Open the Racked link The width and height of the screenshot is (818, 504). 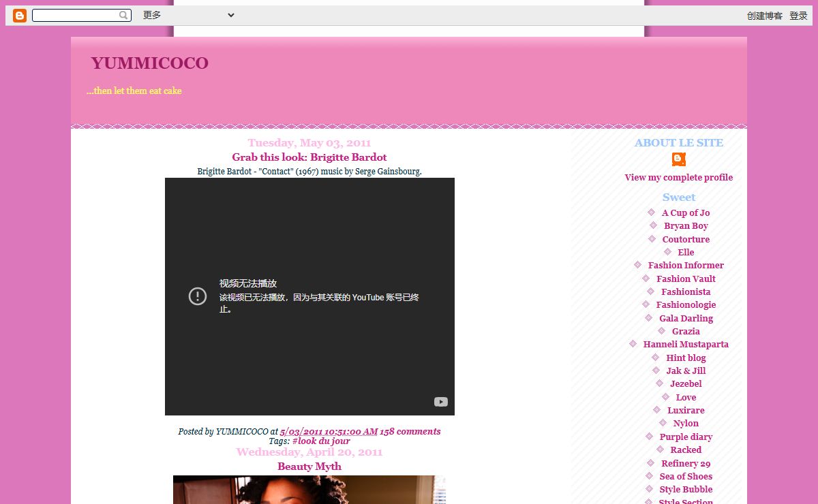coord(686,450)
